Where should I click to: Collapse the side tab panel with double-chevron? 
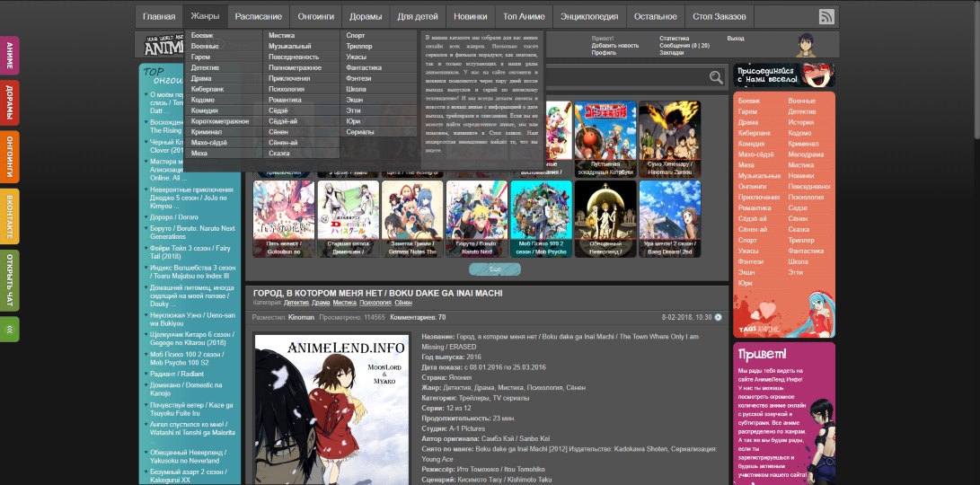point(9,330)
